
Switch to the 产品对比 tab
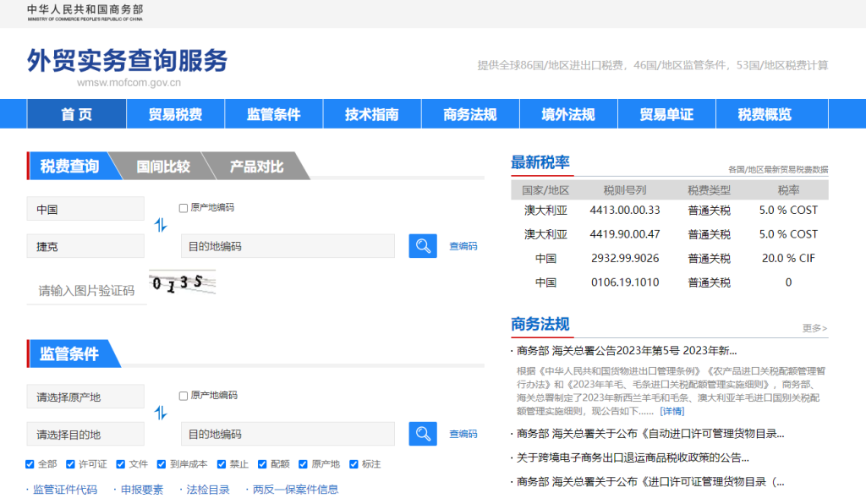(257, 166)
